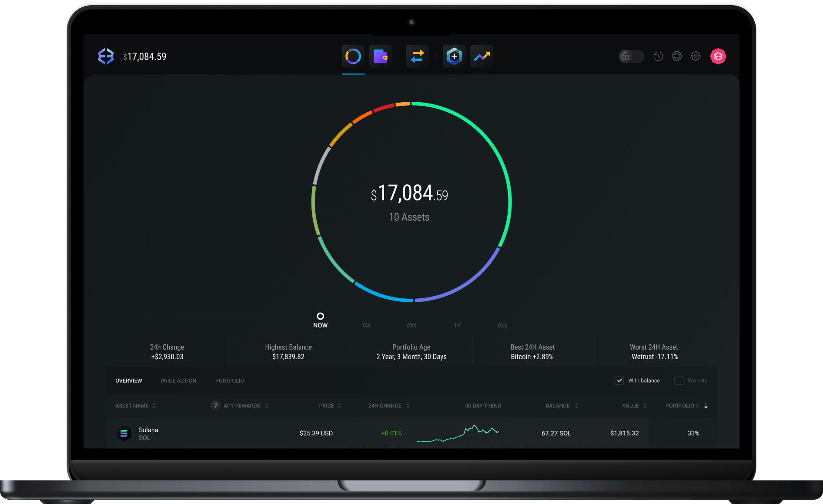The image size is (823, 504).
Task: Switch to the PRICE ACTION tab
Action: (x=178, y=381)
